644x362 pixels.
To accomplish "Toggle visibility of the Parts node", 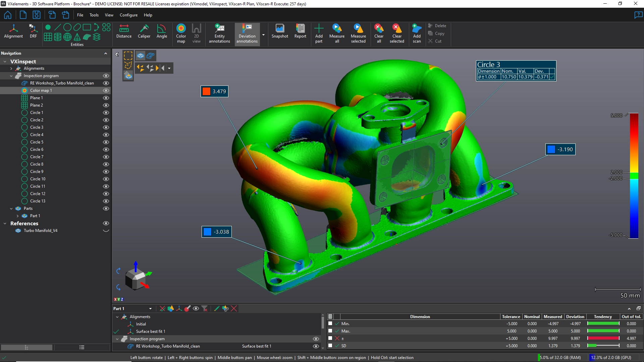I will pos(106,208).
